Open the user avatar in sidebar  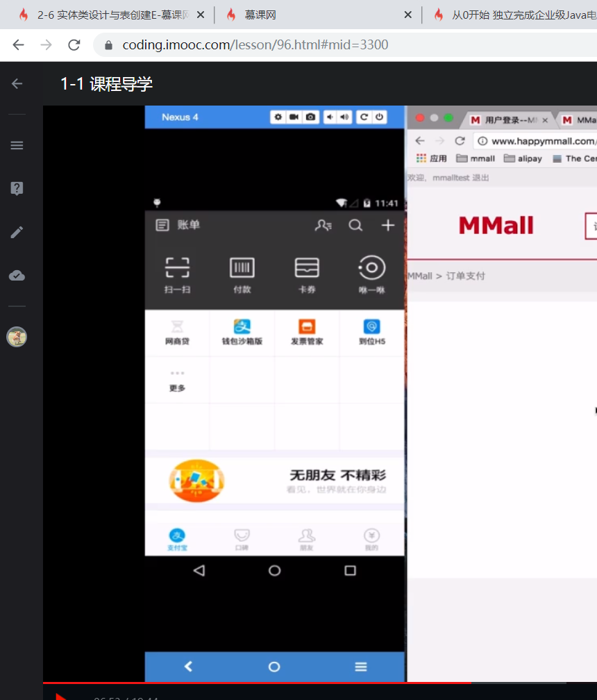point(17,337)
